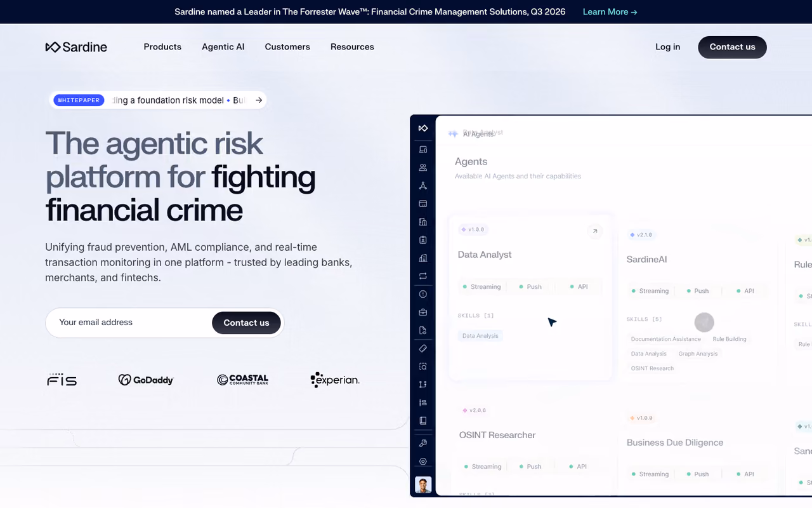The height and width of the screenshot is (508, 812).
Task: Click the Coastal Community Bank logo
Action: pos(242,380)
